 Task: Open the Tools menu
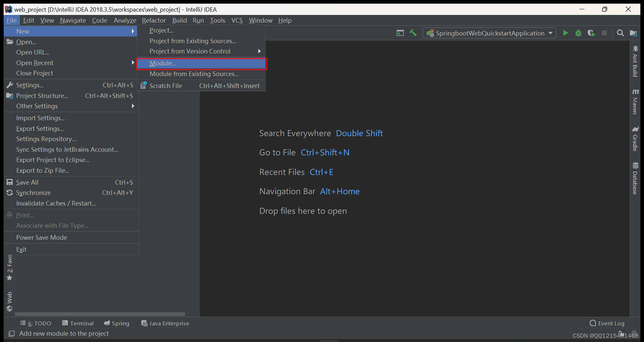pyautogui.click(x=217, y=20)
